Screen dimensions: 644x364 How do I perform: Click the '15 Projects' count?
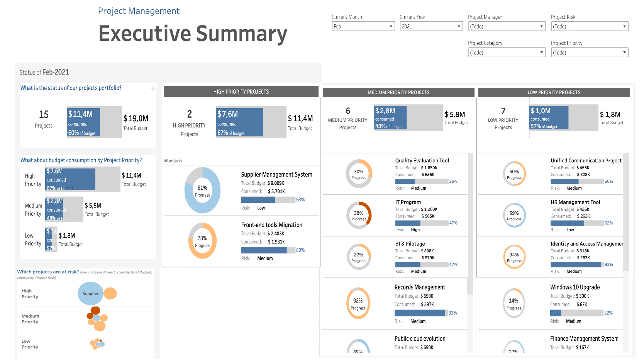(x=44, y=119)
